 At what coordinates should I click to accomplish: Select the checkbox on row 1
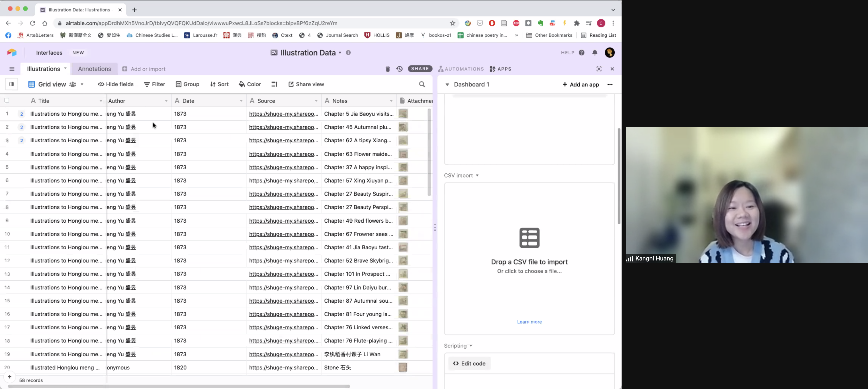[7, 114]
